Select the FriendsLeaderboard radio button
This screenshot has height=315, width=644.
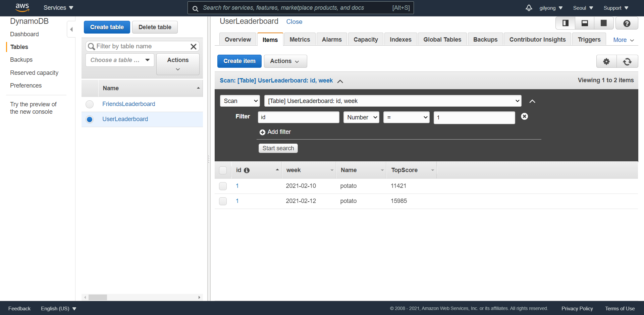pyautogui.click(x=90, y=104)
